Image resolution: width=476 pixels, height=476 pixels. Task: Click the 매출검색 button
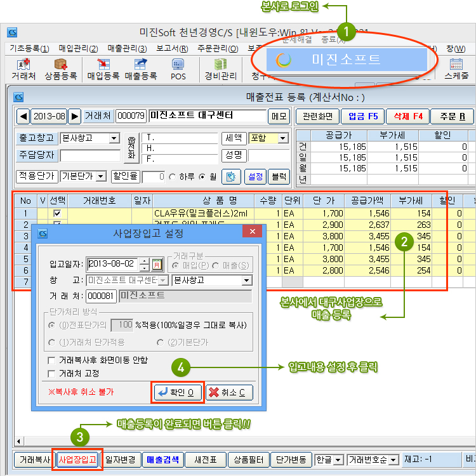[162, 459]
